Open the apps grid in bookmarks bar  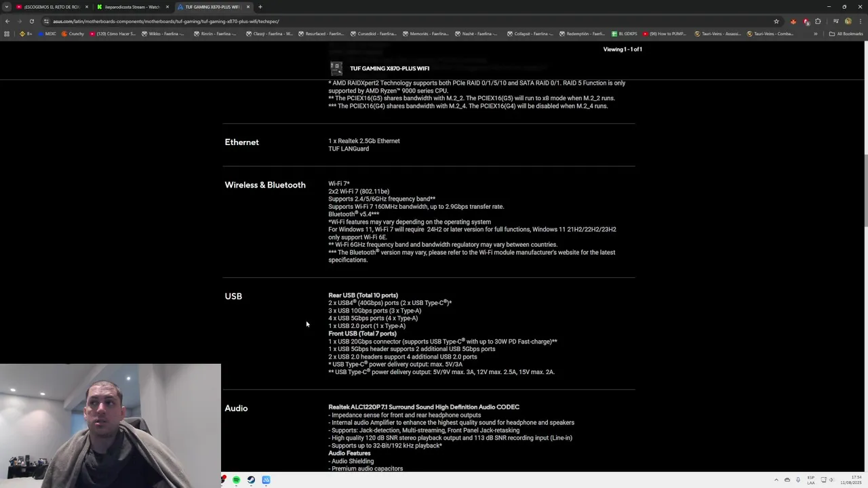[x=7, y=34]
